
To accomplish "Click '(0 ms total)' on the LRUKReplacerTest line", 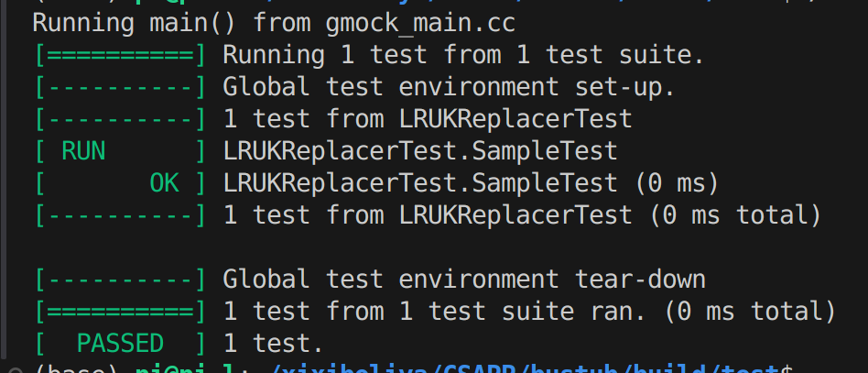I will tap(735, 215).
